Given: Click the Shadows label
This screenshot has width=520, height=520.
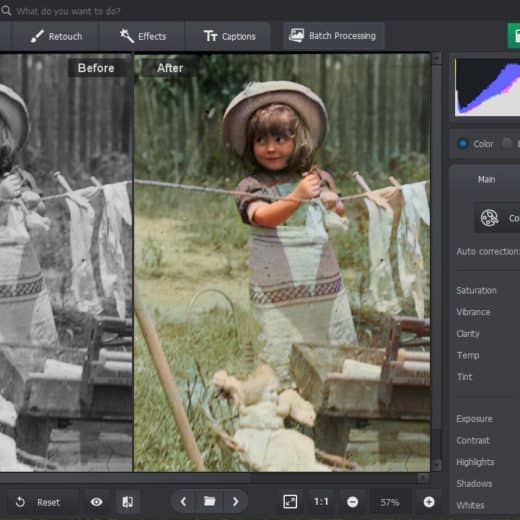Looking at the screenshot, I should coord(474,484).
